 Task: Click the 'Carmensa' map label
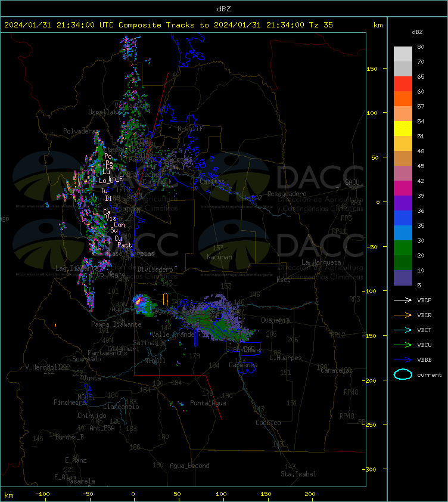(243, 365)
